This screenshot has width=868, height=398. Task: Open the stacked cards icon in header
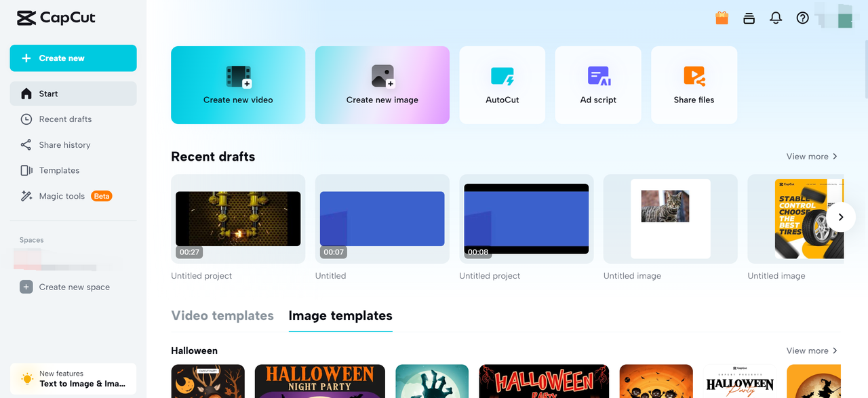pos(749,18)
